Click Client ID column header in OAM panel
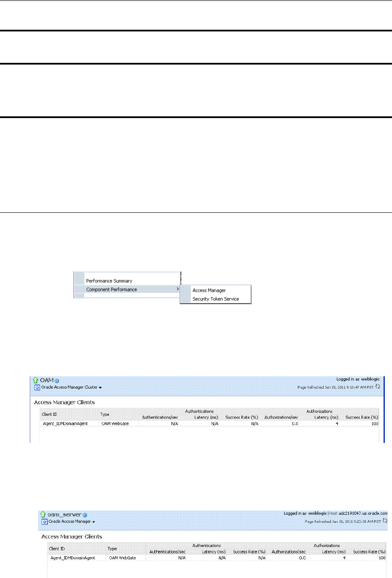The height and width of the screenshot is (578, 392). (x=49, y=414)
